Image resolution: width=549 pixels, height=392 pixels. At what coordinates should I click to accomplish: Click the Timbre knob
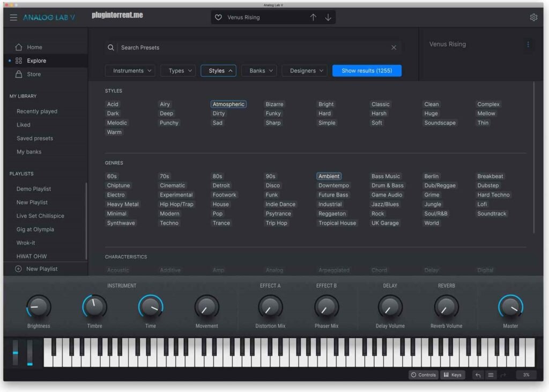pos(94,307)
